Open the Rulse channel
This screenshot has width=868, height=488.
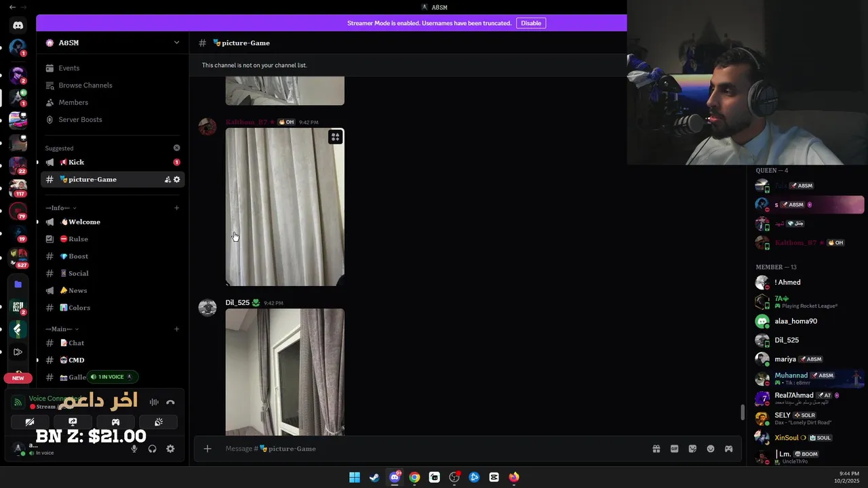[113, 239]
